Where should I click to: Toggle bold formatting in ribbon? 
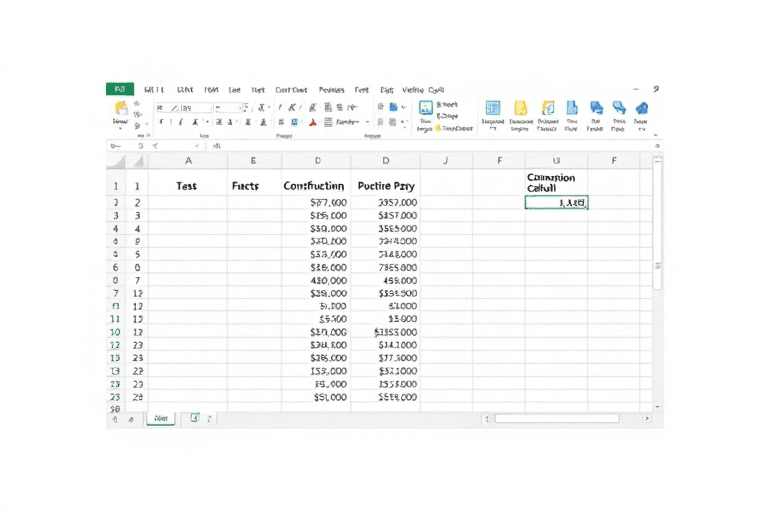[162, 123]
